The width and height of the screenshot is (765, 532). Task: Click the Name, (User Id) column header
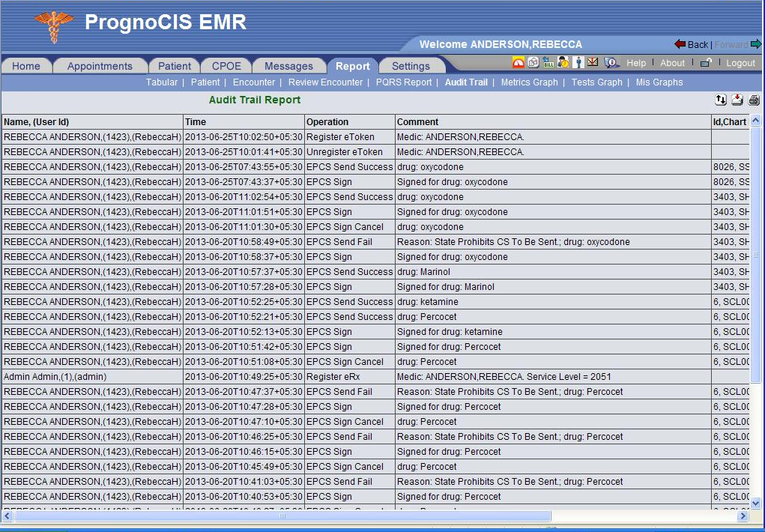[92, 121]
